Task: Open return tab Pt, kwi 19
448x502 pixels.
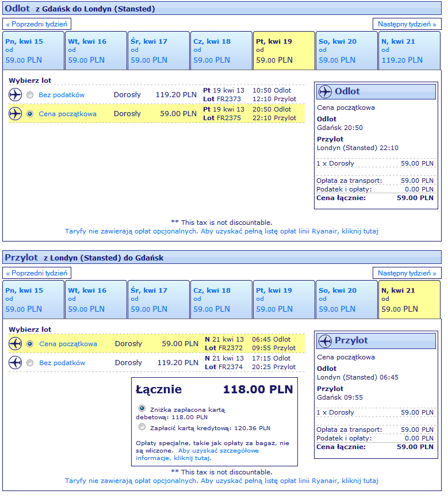Action: click(x=284, y=300)
